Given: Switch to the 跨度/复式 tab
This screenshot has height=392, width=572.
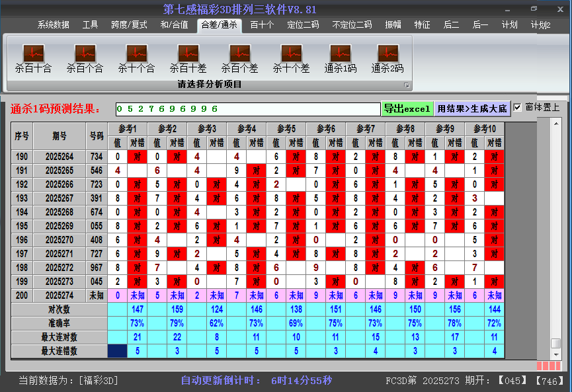Looking at the screenshot, I should pyautogui.click(x=129, y=25).
